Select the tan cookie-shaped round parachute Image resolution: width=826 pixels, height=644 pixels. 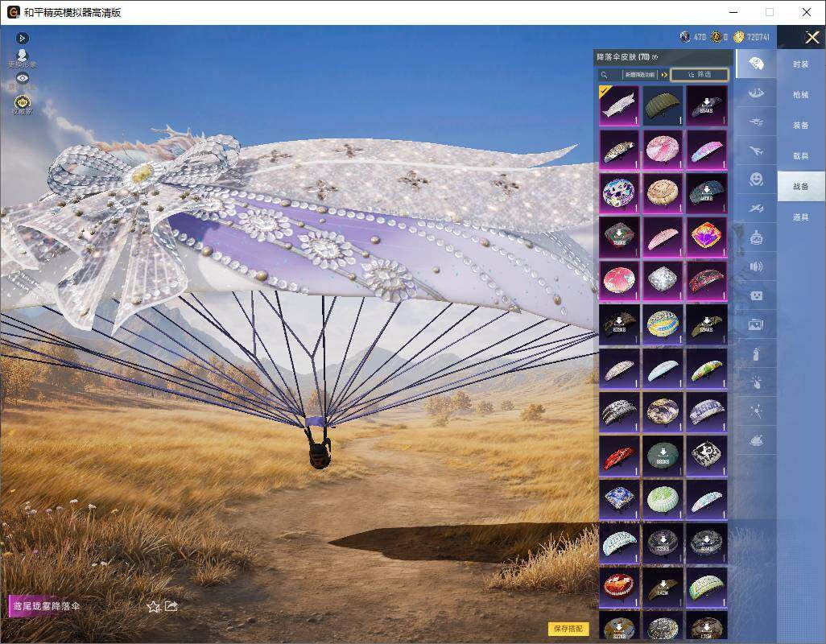[663, 193]
